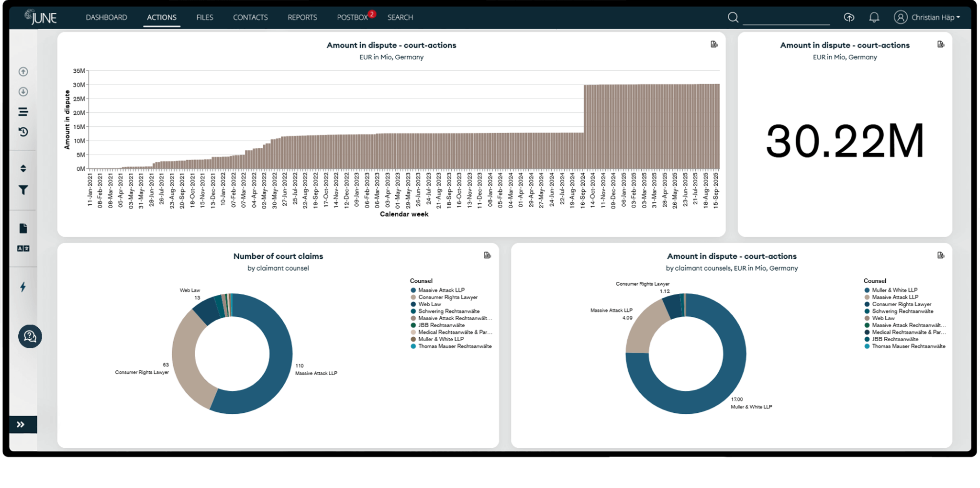This screenshot has height=488, width=980.
Task: Toggle Massive Attack LLP in the claims legend
Action: coord(440,290)
